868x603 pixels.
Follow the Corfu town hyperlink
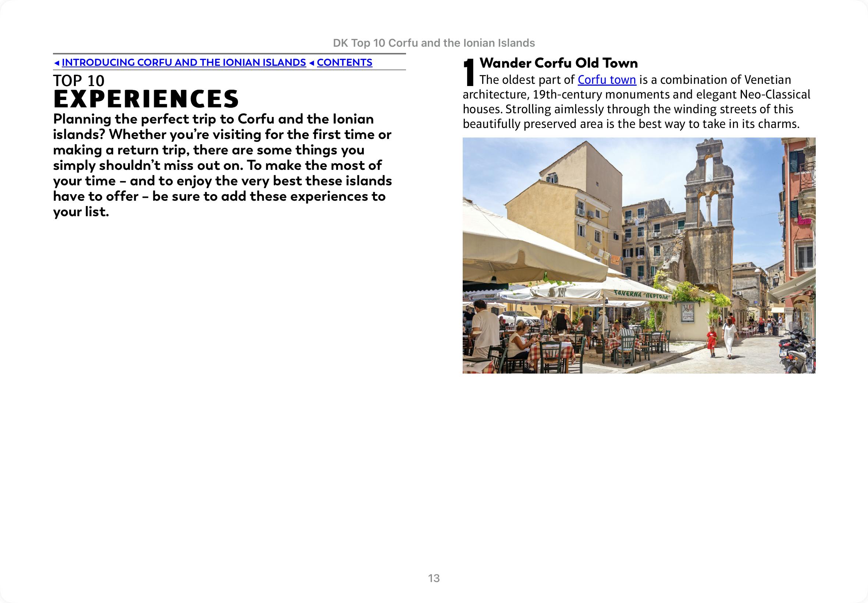click(606, 80)
